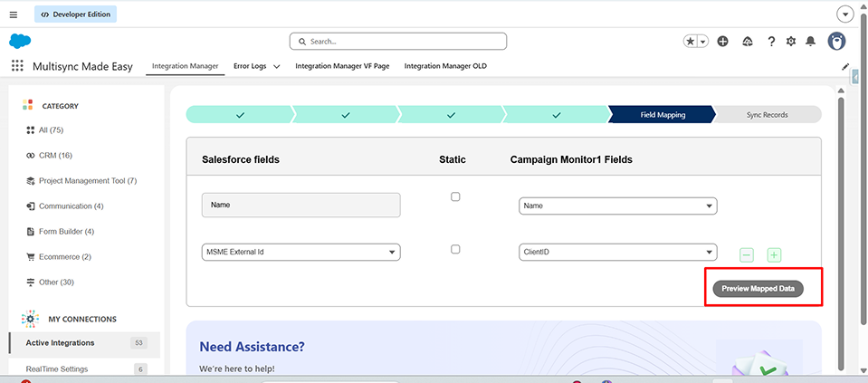This screenshot has width=868, height=383.
Task: Open the Trailhead guidance icon
Action: coord(748,42)
